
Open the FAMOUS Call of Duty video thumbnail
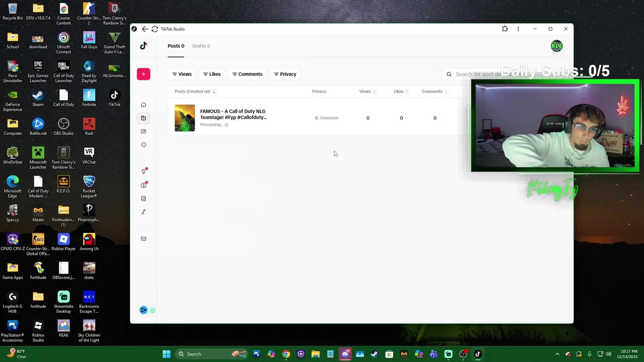[185, 118]
